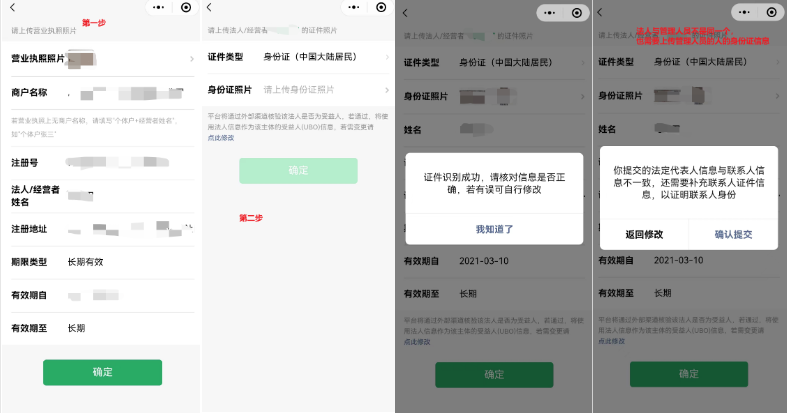
Task: Tap close target icon on fourth screen
Action: point(771,13)
